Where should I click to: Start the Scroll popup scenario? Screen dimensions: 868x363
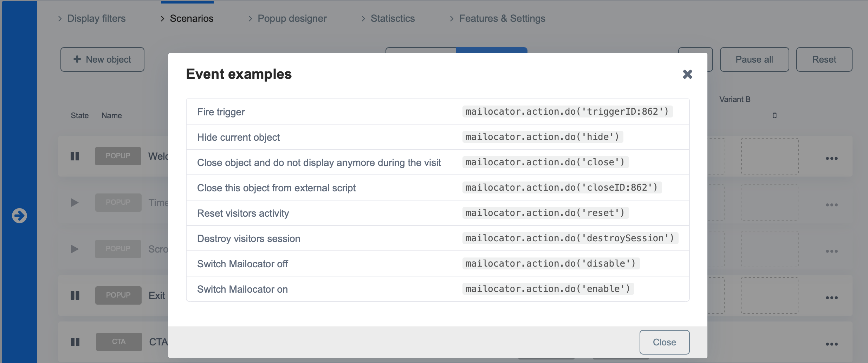pos(75,249)
